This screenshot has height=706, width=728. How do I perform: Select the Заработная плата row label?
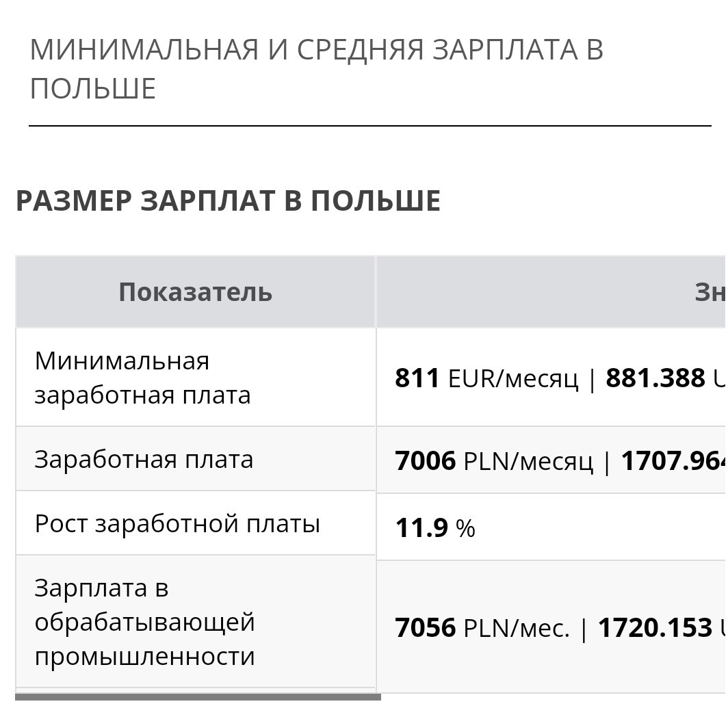click(144, 460)
